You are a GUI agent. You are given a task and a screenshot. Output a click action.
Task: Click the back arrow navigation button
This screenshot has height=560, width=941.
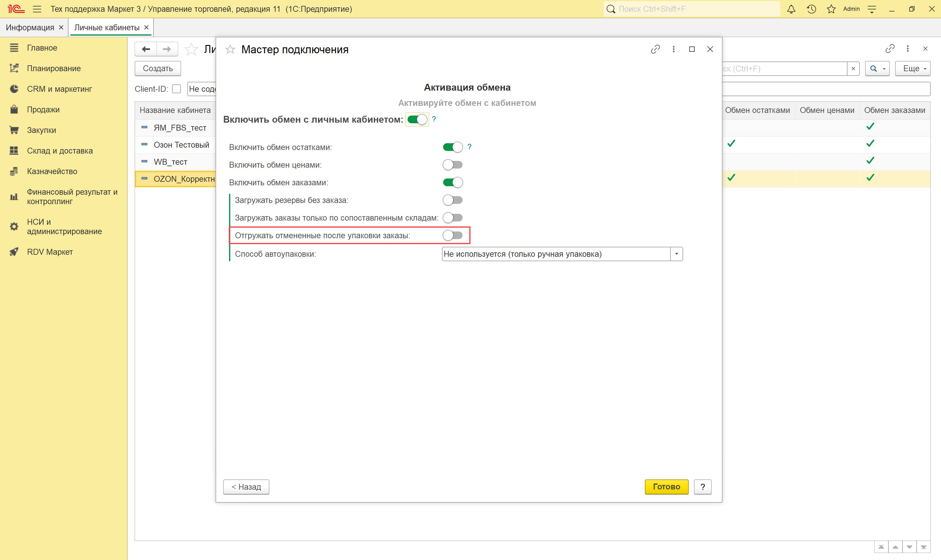coord(146,49)
